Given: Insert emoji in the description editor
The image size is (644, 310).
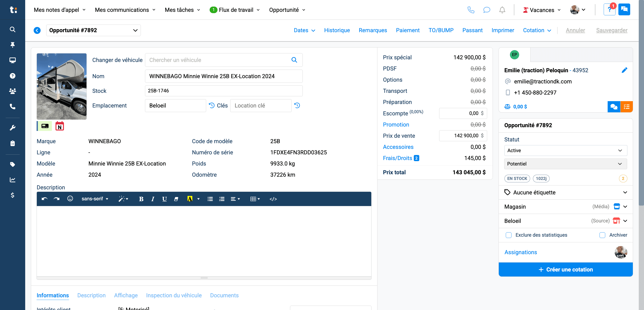Looking at the screenshot, I should [70, 199].
